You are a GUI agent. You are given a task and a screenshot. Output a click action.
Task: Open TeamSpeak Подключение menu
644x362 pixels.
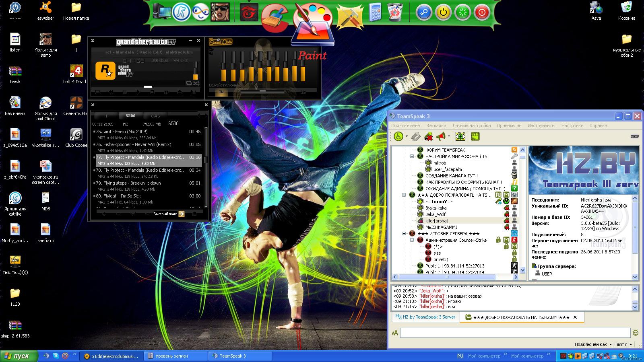[405, 125]
